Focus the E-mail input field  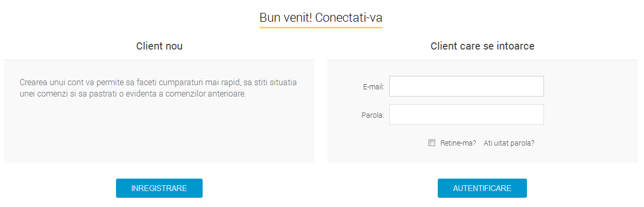coord(466,86)
